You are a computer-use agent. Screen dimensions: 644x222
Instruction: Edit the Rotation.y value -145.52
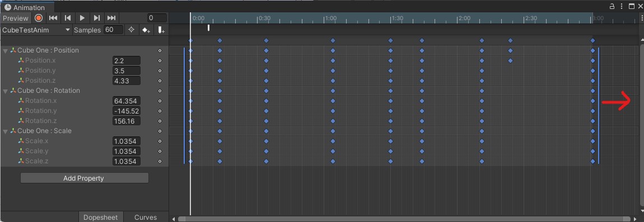pyautogui.click(x=127, y=111)
